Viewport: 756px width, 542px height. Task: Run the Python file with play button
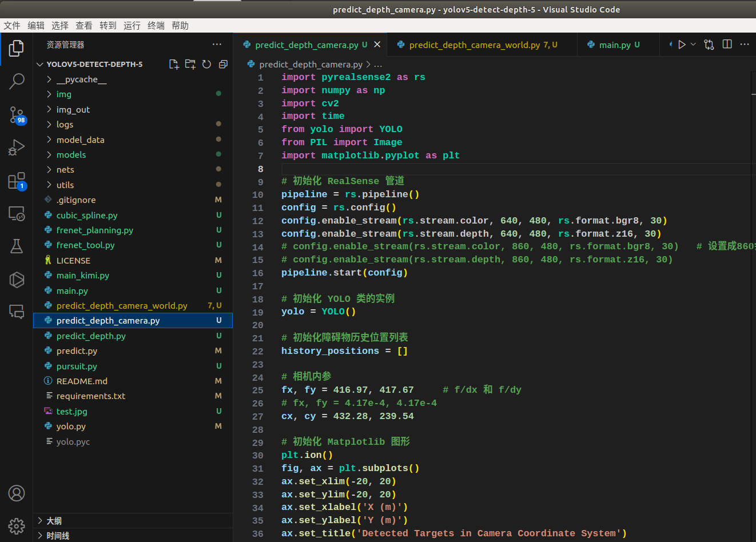(682, 45)
